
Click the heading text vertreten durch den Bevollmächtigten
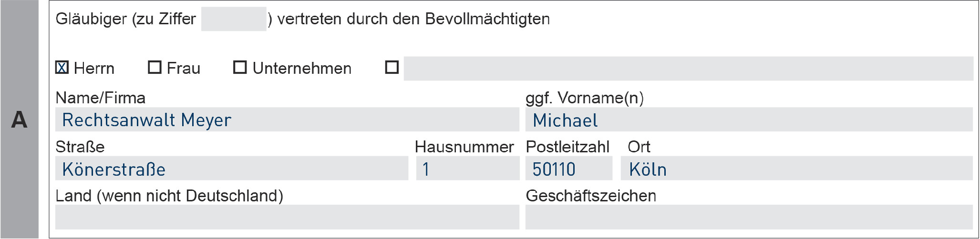pos(413,19)
